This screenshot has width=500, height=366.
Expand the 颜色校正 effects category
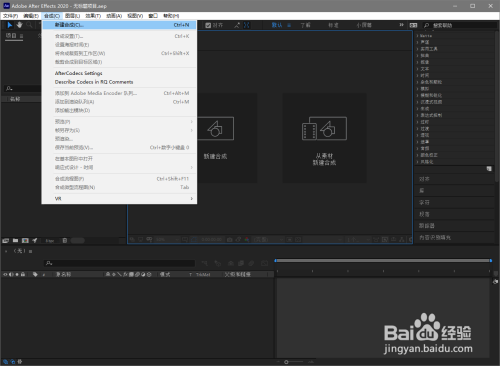point(417,155)
